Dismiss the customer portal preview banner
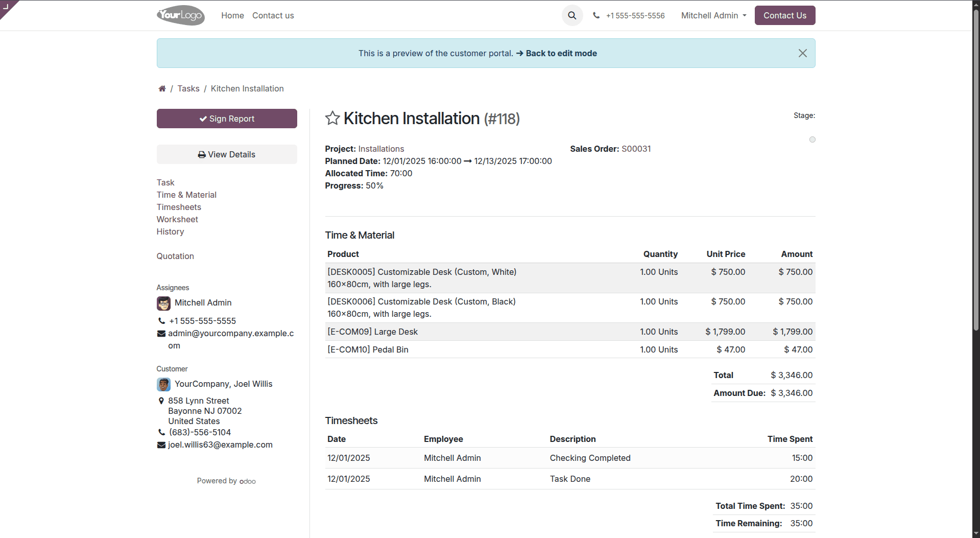Image resolution: width=980 pixels, height=538 pixels. [802, 53]
